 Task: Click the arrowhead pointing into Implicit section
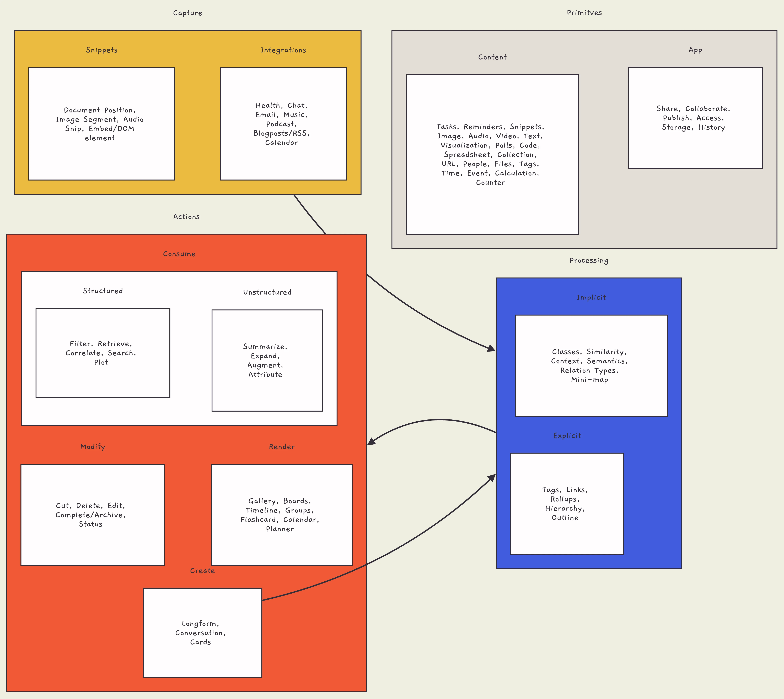pos(491,349)
